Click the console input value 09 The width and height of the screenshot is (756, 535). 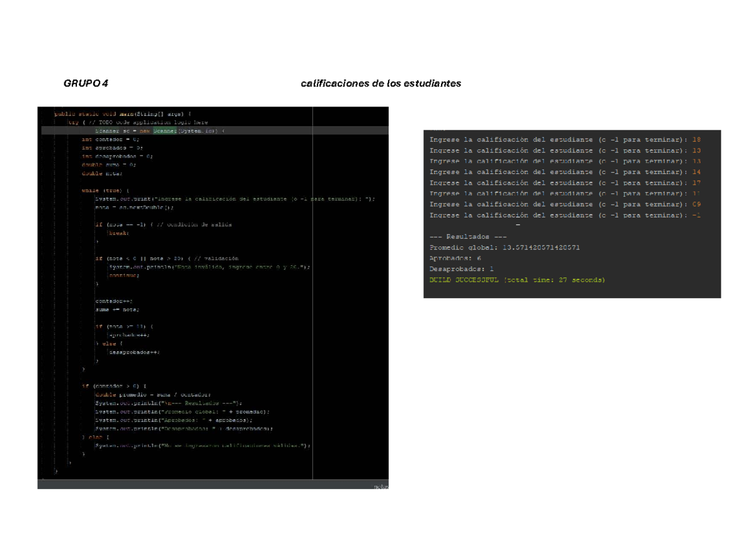click(696, 204)
